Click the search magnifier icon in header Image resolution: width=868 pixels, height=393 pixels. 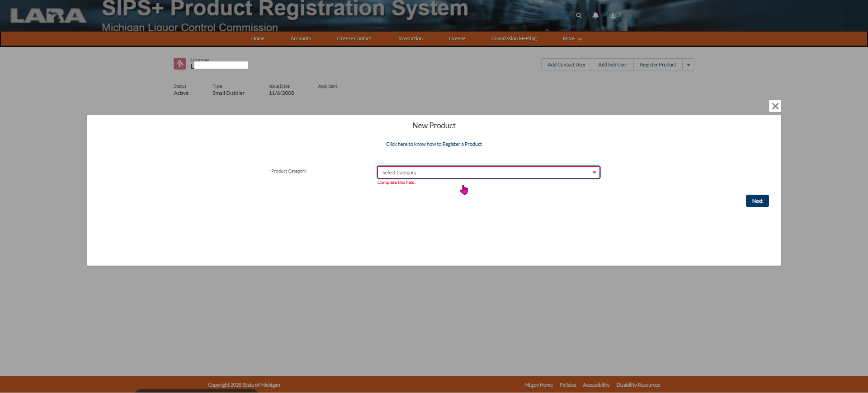[579, 15]
